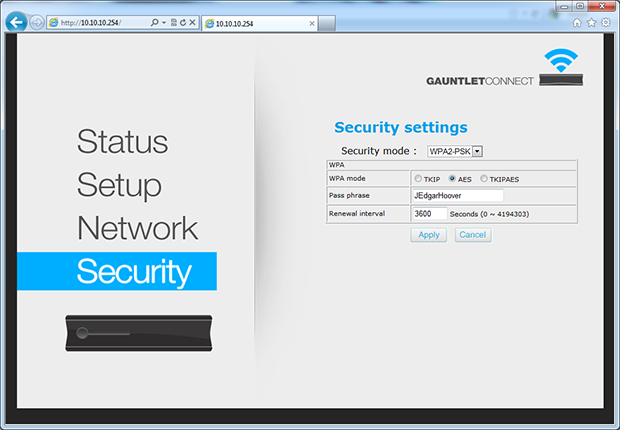Select the TKIP WPA mode radio button
The width and height of the screenshot is (620, 430).
pyautogui.click(x=418, y=179)
